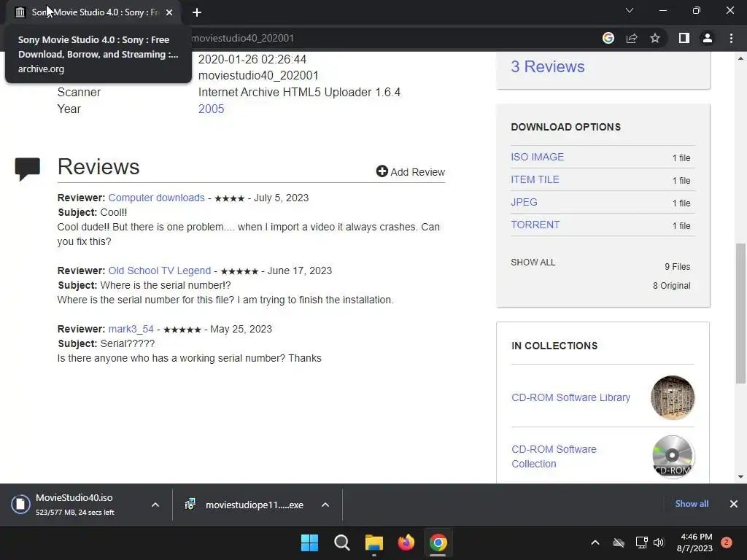
Task: Click the cloud sync tray icon
Action: 619,542
